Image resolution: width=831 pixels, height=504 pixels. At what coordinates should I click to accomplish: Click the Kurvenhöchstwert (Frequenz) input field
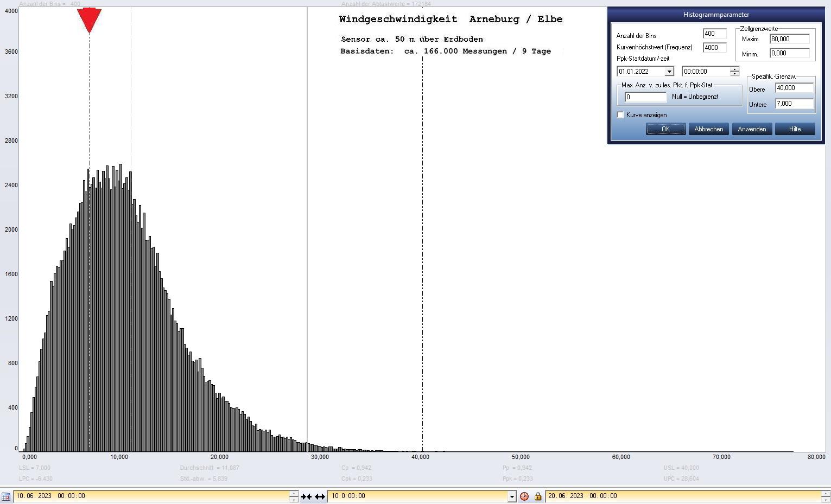714,48
